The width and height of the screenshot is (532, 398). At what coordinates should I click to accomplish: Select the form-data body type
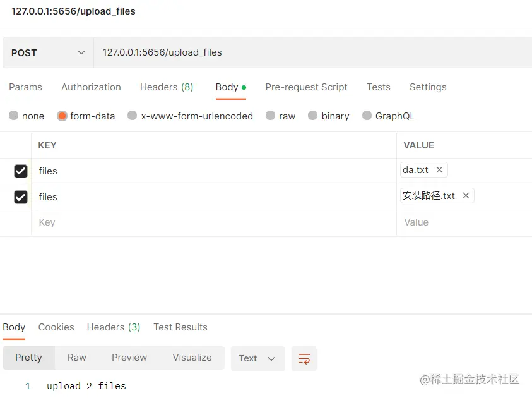86,116
